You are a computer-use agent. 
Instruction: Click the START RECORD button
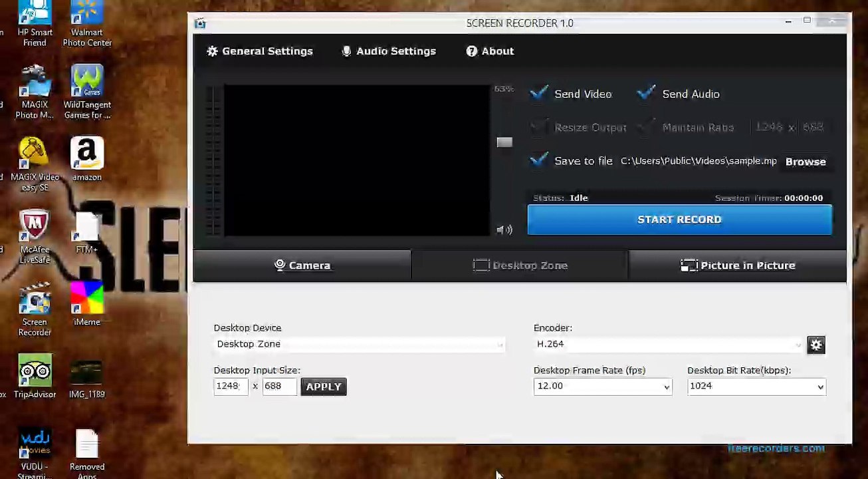[x=679, y=220]
